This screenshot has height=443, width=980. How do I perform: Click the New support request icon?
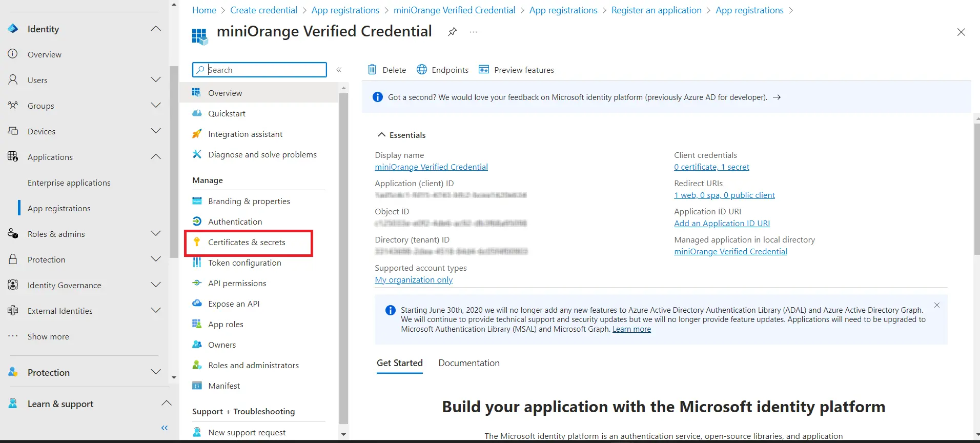coord(197,432)
